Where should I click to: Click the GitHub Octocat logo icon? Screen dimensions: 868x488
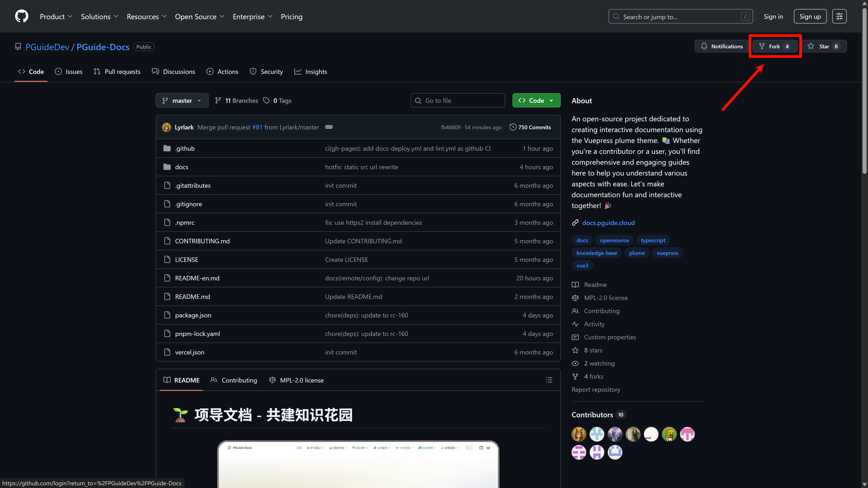pyautogui.click(x=21, y=16)
